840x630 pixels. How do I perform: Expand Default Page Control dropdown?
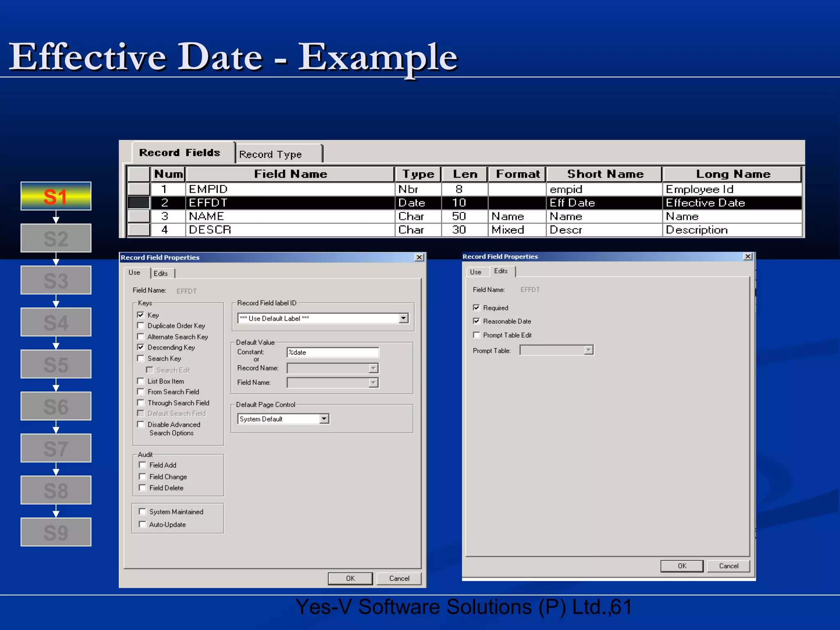coord(324,419)
